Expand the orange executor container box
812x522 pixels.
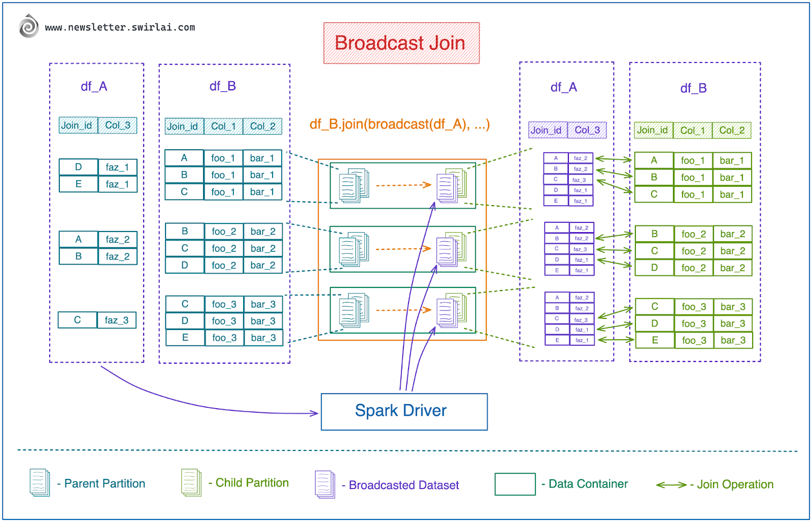tap(402, 249)
